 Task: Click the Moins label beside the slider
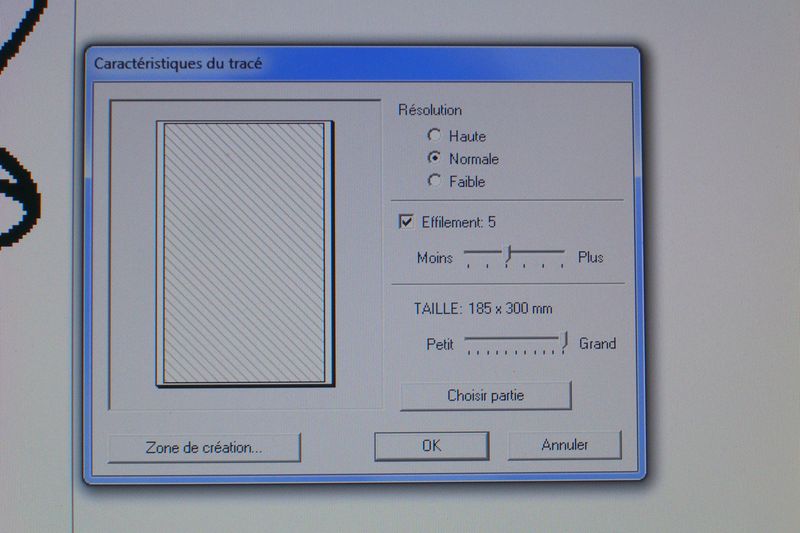tap(435, 257)
